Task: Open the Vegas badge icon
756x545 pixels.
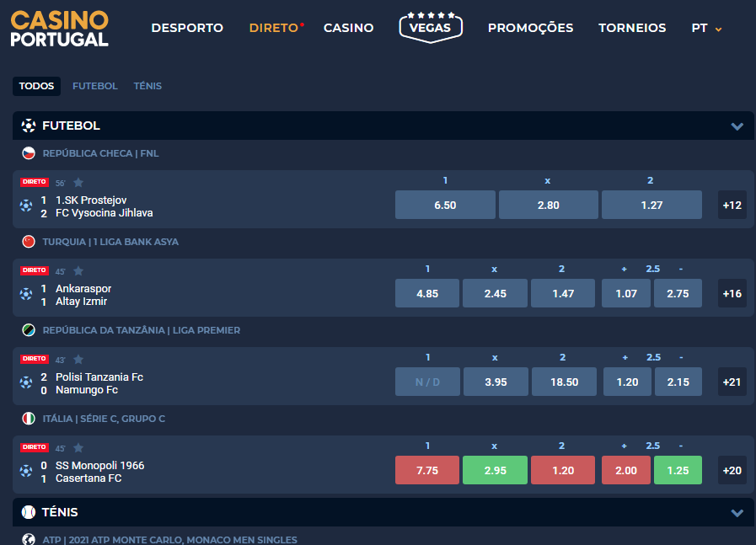Action: 431,28
